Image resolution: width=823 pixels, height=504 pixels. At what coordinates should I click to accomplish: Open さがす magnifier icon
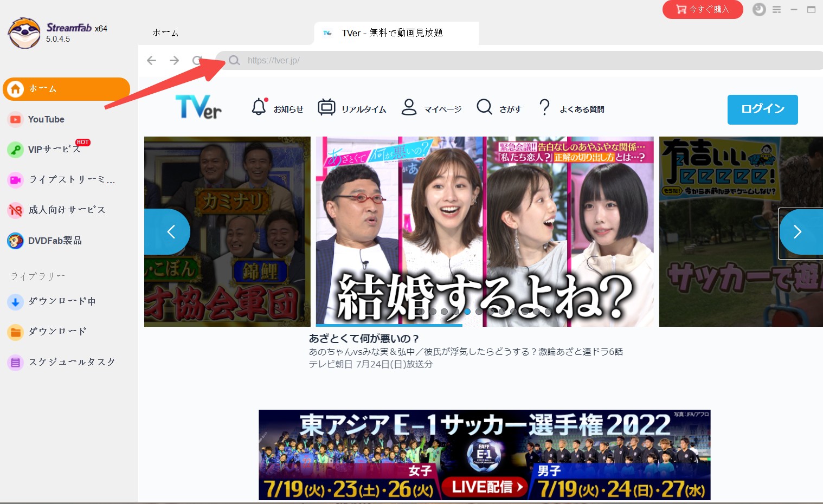coord(484,107)
